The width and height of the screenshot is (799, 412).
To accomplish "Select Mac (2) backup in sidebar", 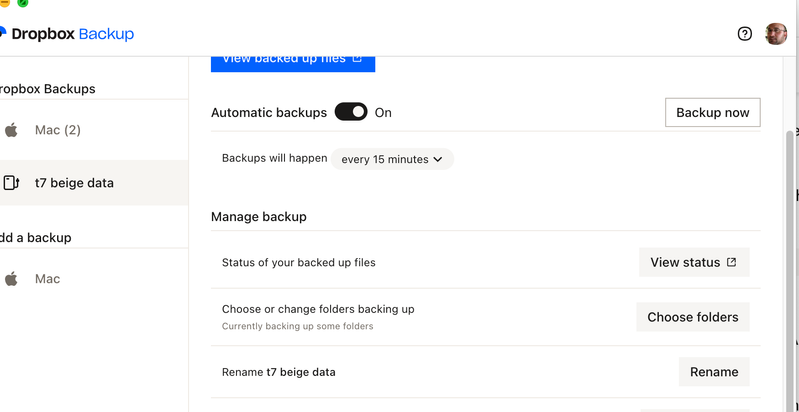I will coord(58,130).
